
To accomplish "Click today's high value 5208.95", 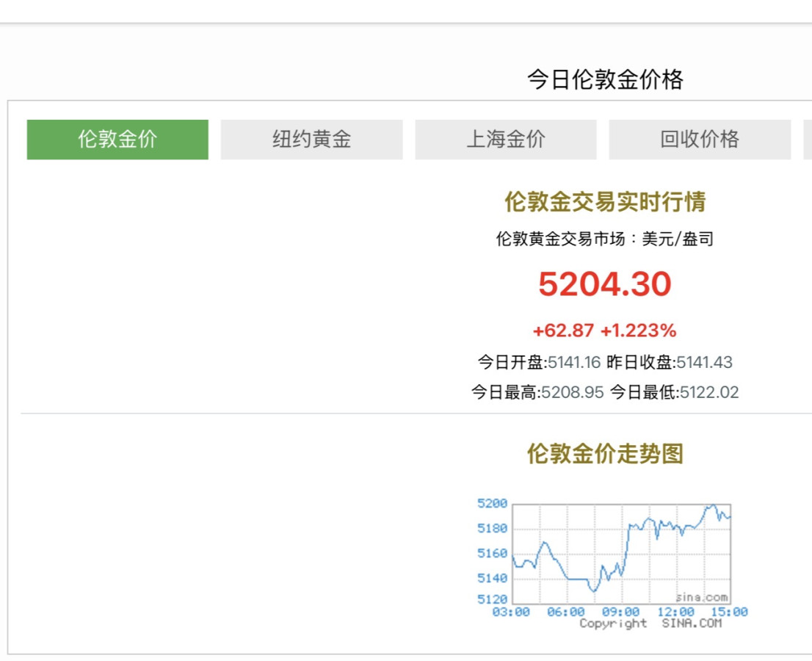I will [x=572, y=392].
